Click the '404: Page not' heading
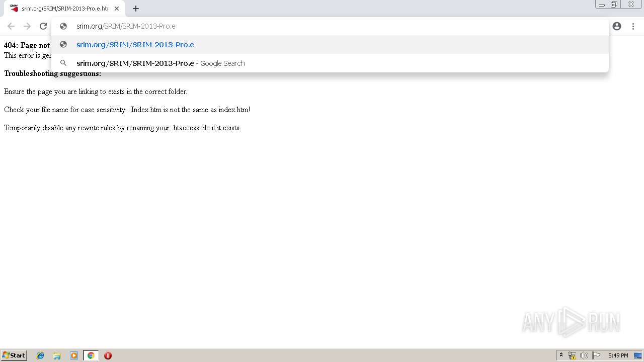644x362 pixels. [x=27, y=45]
